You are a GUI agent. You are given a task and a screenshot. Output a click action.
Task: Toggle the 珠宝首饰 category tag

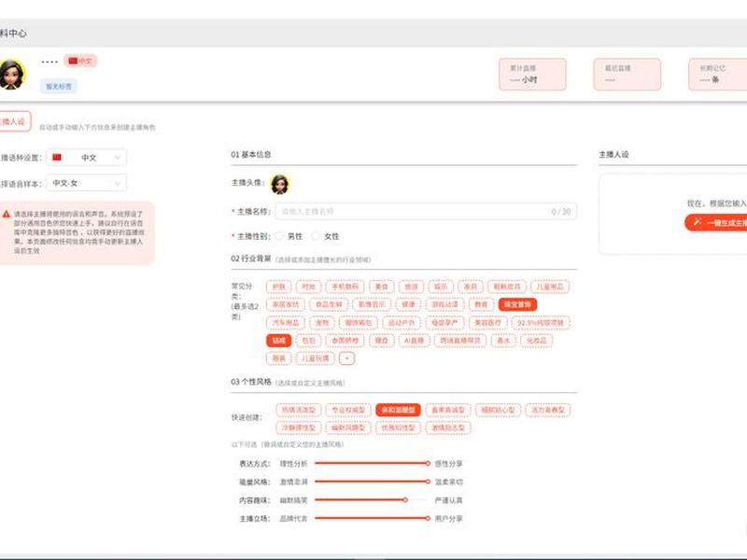(517, 305)
